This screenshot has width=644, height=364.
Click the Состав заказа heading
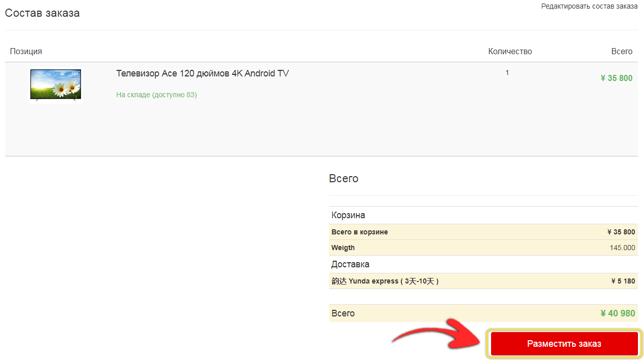43,13
